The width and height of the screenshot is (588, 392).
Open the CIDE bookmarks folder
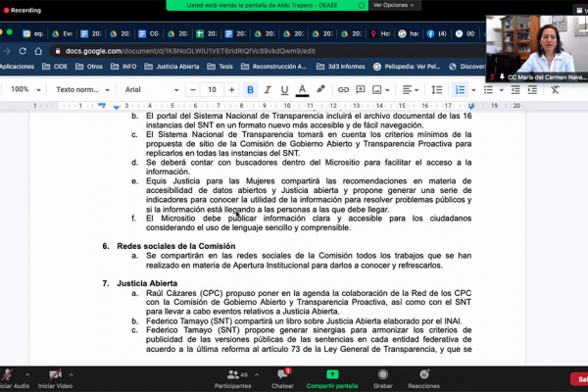[x=55, y=67]
